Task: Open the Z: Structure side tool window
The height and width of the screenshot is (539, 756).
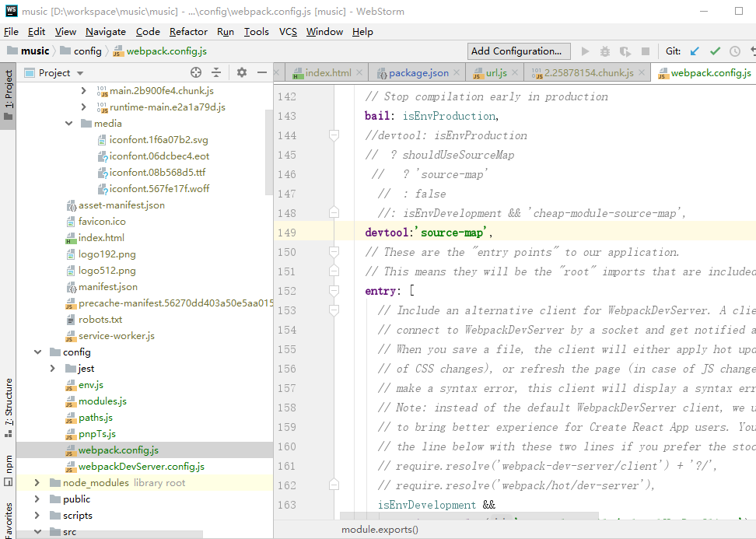Action: (x=9, y=408)
